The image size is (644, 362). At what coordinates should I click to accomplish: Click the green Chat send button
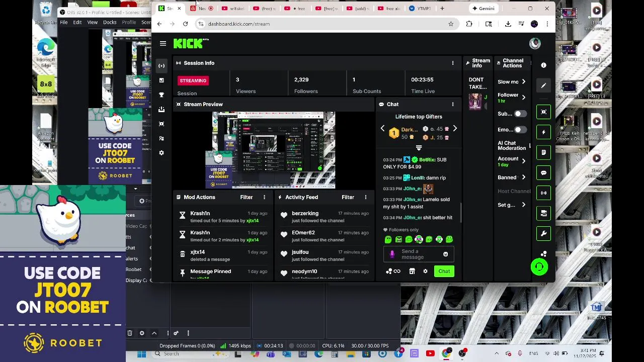coord(444,271)
